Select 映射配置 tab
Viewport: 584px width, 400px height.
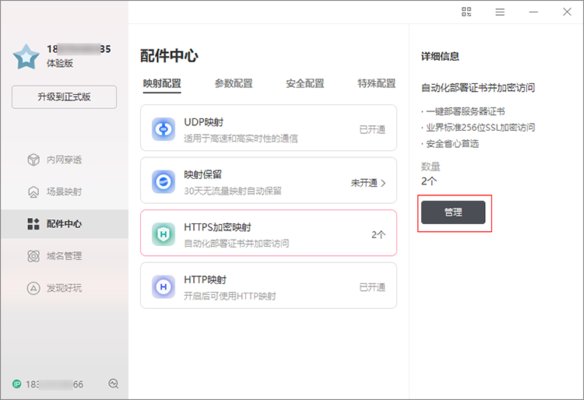pos(162,83)
